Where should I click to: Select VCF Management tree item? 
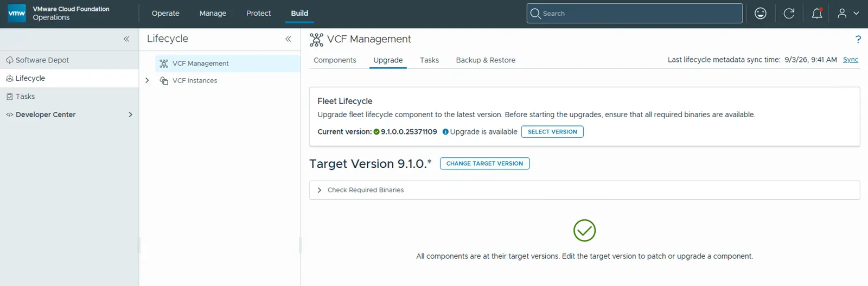228,63
